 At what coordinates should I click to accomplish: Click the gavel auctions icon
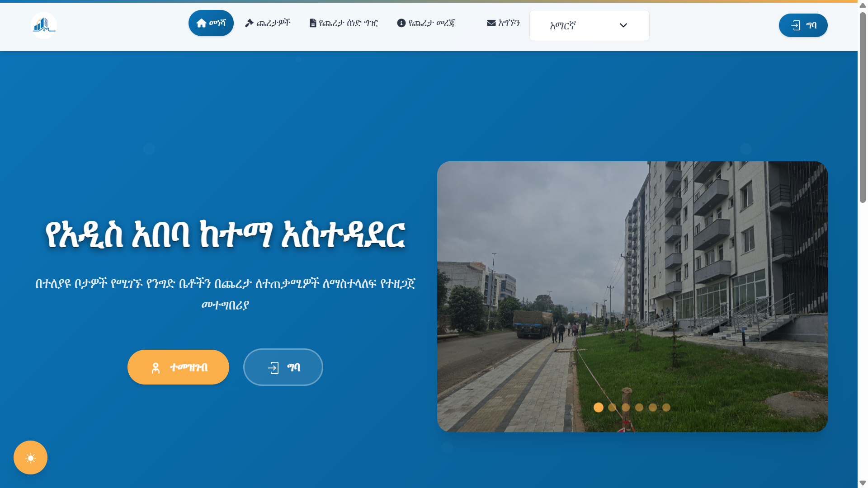coord(249,23)
